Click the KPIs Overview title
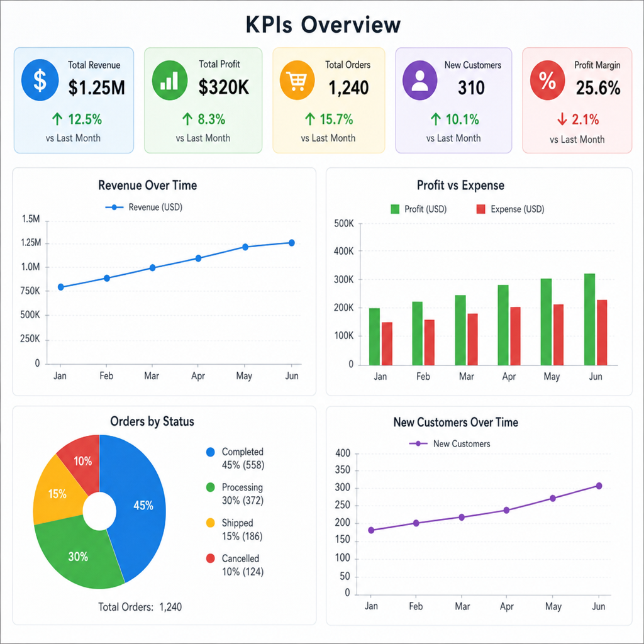The image size is (644, 644). coord(323,25)
